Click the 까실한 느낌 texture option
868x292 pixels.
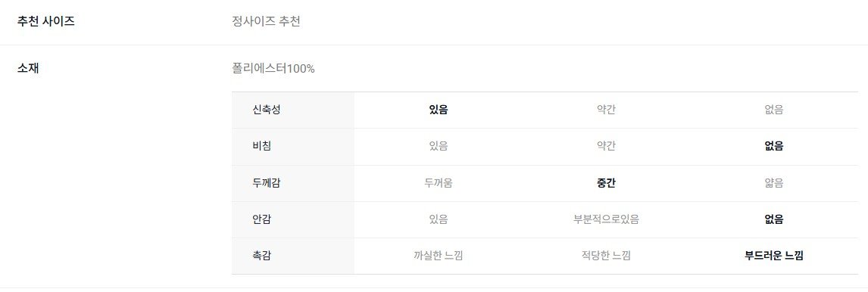click(439, 256)
